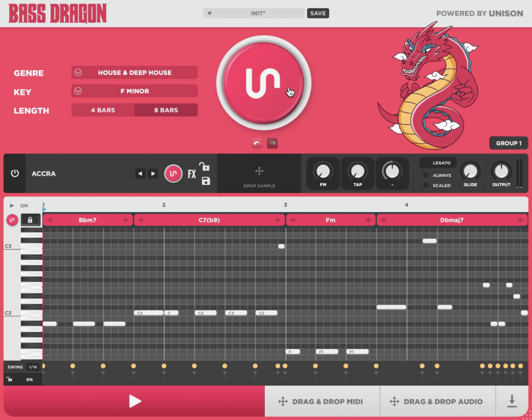Open the Genre dropdown
The width and height of the screenshot is (532, 420).
(134, 72)
